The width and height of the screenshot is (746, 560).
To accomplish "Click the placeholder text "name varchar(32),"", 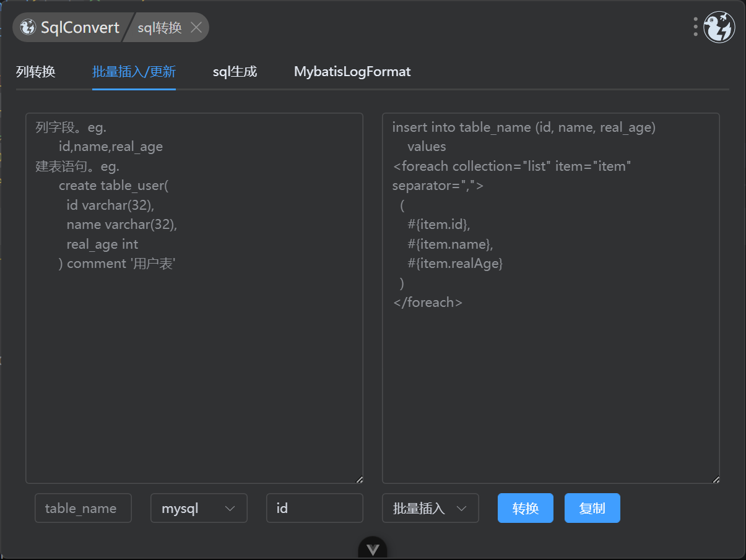I will 122,225.
